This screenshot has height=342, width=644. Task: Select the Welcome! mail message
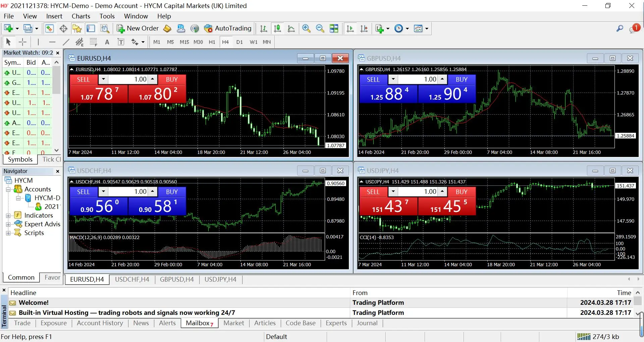click(x=320, y=302)
